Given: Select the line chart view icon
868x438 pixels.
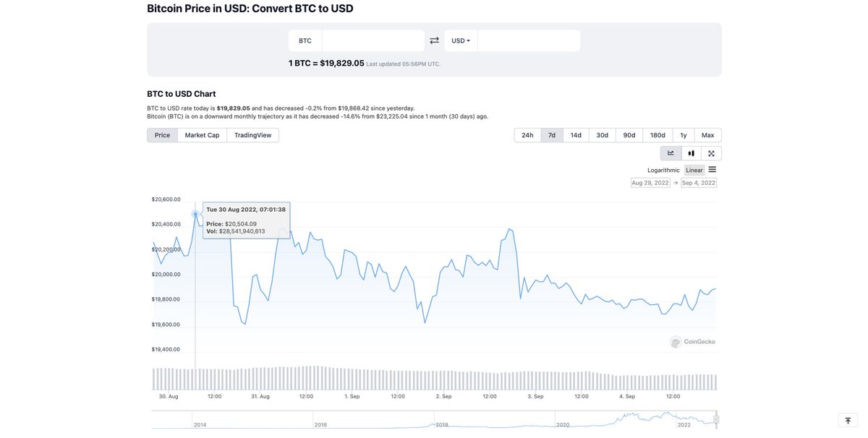Looking at the screenshot, I should click(671, 153).
